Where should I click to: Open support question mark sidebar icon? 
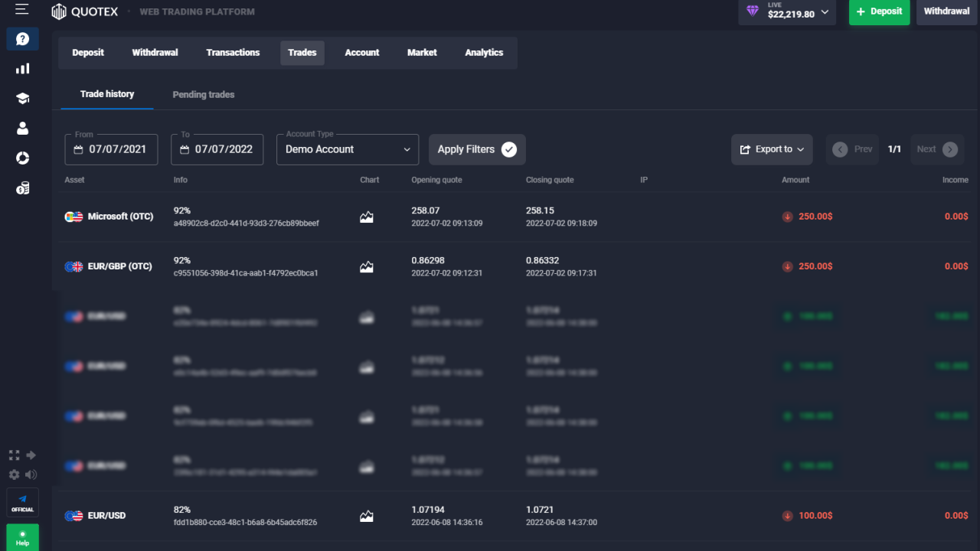pos(22,38)
